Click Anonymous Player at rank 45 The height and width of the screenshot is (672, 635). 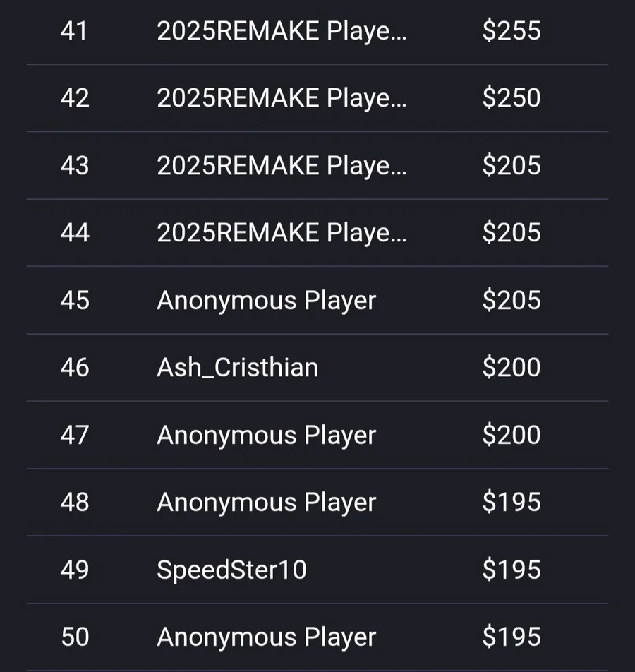[266, 301]
